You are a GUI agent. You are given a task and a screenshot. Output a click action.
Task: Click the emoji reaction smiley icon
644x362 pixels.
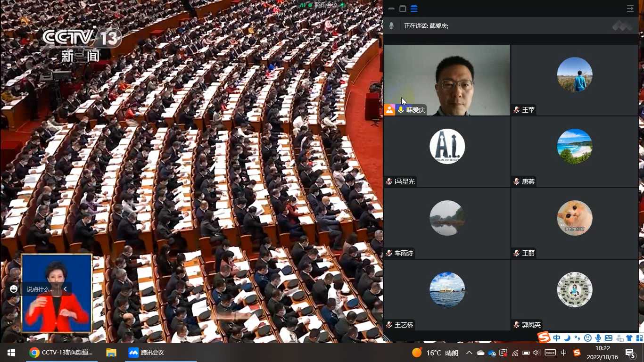tap(14, 289)
